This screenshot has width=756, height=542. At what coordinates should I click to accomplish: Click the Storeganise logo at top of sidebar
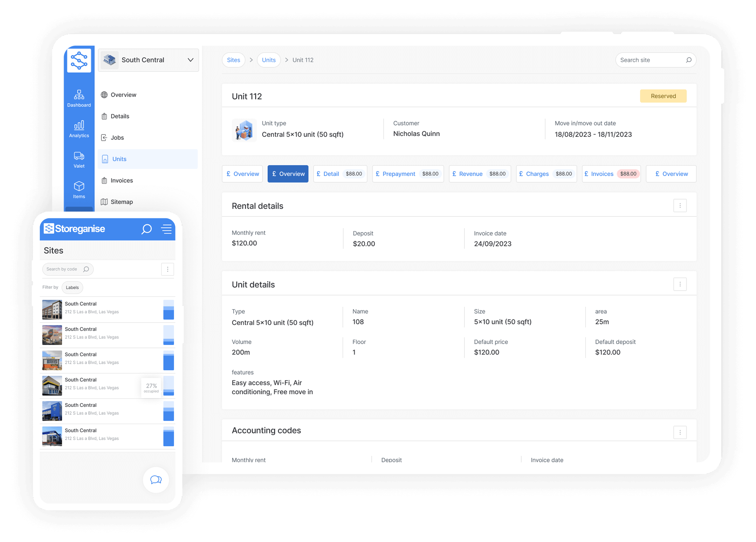(x=79, y=61)
